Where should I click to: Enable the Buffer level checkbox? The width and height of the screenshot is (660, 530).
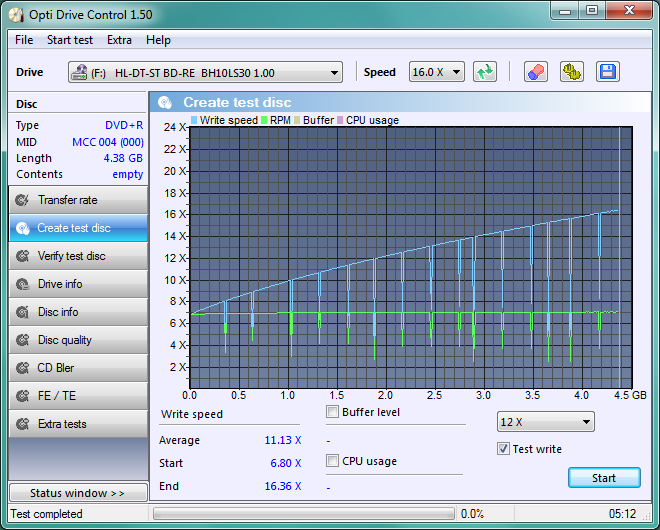[x=333, y=412]
